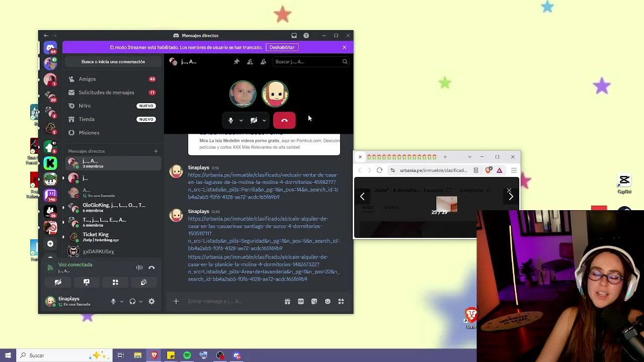Select the 3 miembros group DM
The image size is (644, 362).
[113, 163]
